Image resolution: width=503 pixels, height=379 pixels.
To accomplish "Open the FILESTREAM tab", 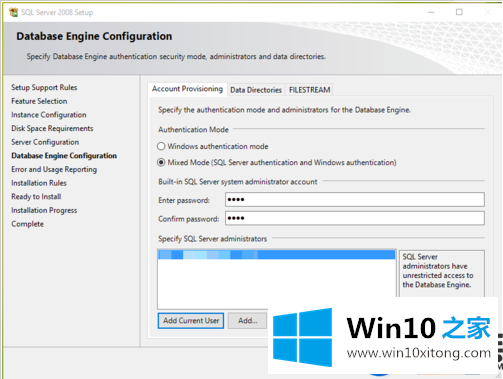I will [x=309, y=90].
